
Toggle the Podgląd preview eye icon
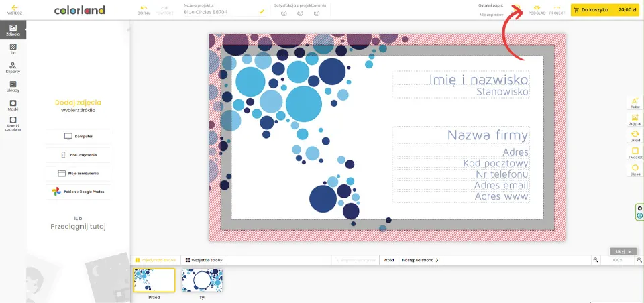tap(537, 10)
